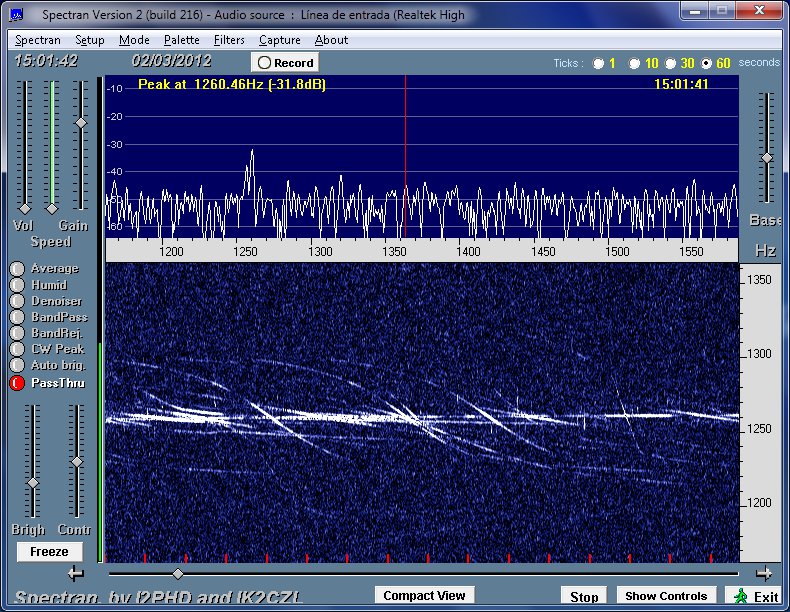Click the right arrow scroll icon
The width and height of the screenshot is (790, 612).
(764, 573)
